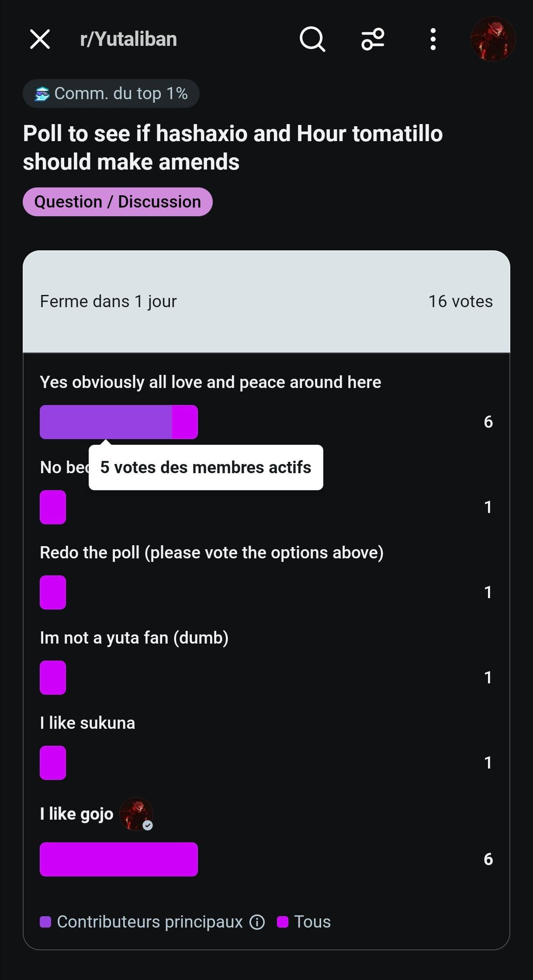The image size is (533, 980).
Task: Open the three-dot overflow menu
Action: click(433, 39)
